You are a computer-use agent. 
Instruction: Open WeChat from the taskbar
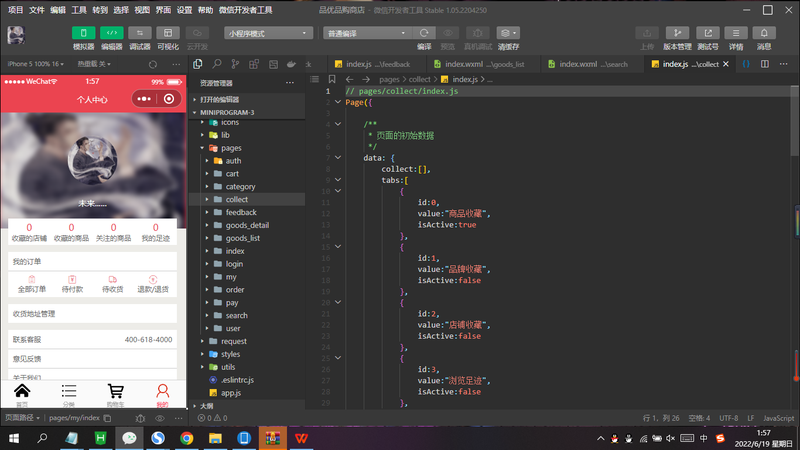coord(129,438)
